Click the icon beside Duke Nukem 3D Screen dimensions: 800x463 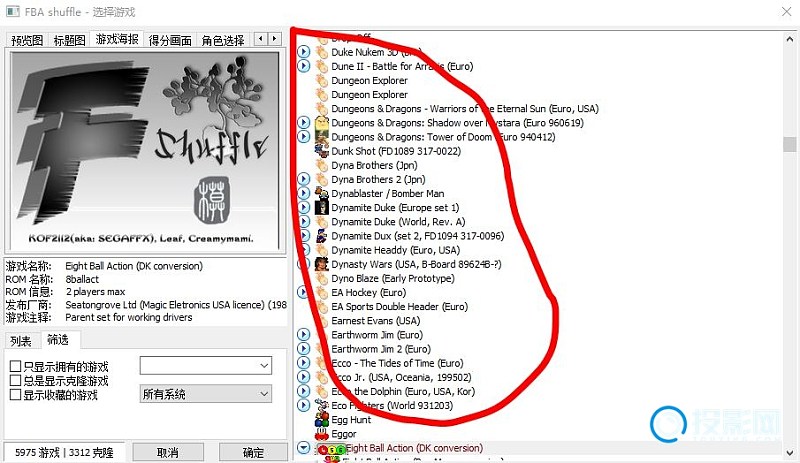(321, 52)
